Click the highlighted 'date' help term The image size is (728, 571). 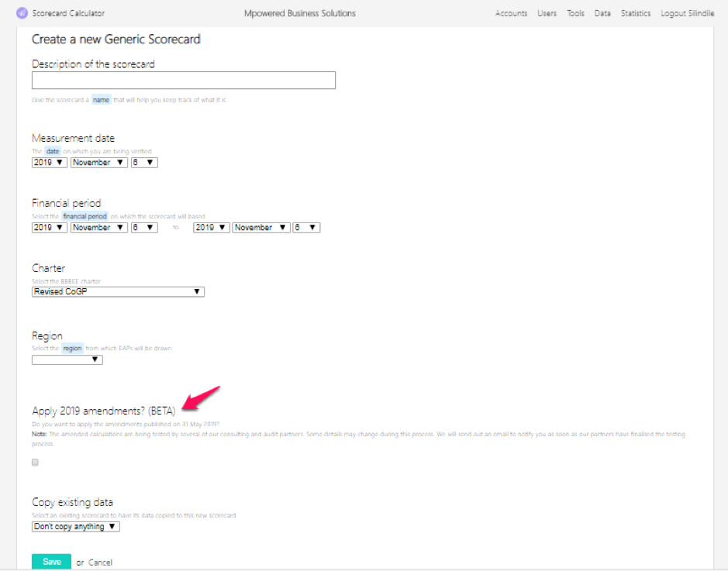[53, 151]
